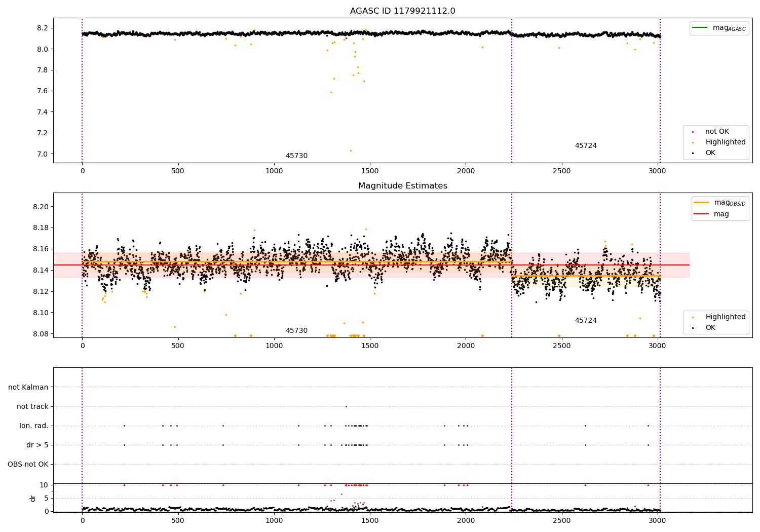Click '45730' label in Magnitude Estimates panel
Image resolution: width=760 pixels, height=532 pixels.
[296, 331]
